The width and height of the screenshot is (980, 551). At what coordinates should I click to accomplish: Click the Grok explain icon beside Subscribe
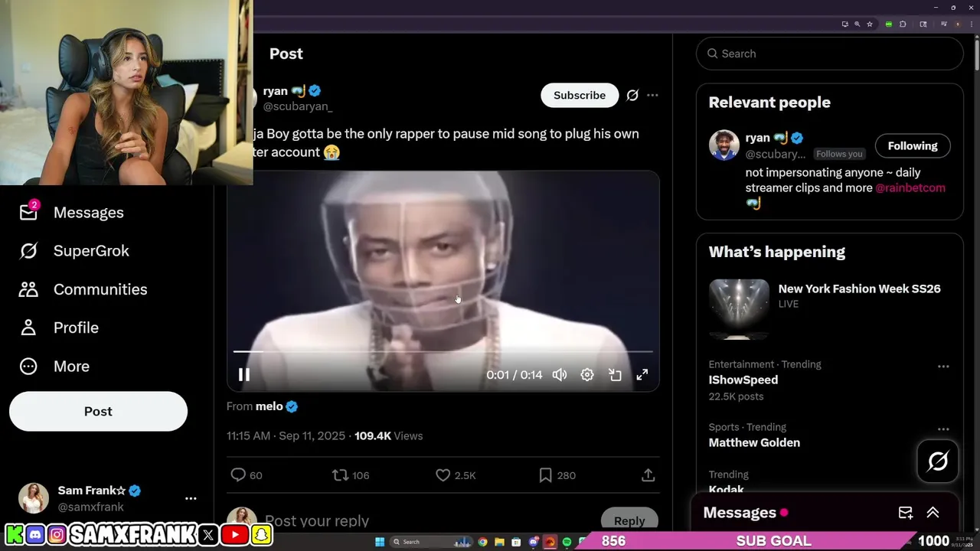[632, 95]
